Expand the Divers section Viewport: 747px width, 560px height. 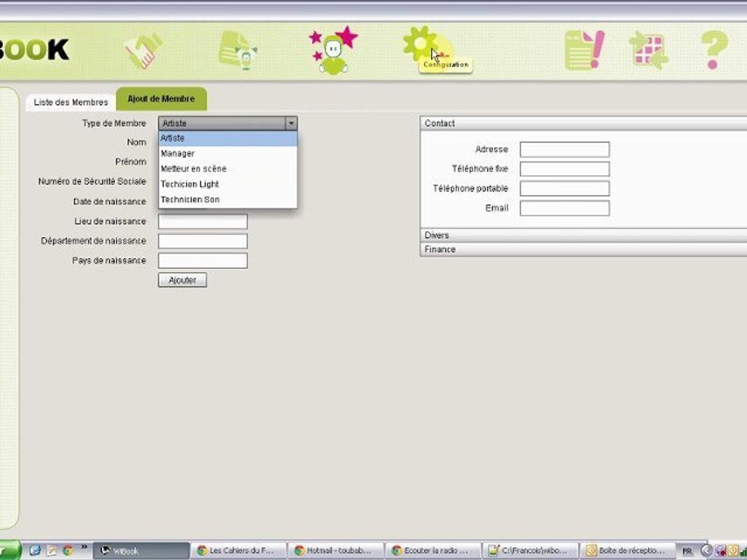584,235
